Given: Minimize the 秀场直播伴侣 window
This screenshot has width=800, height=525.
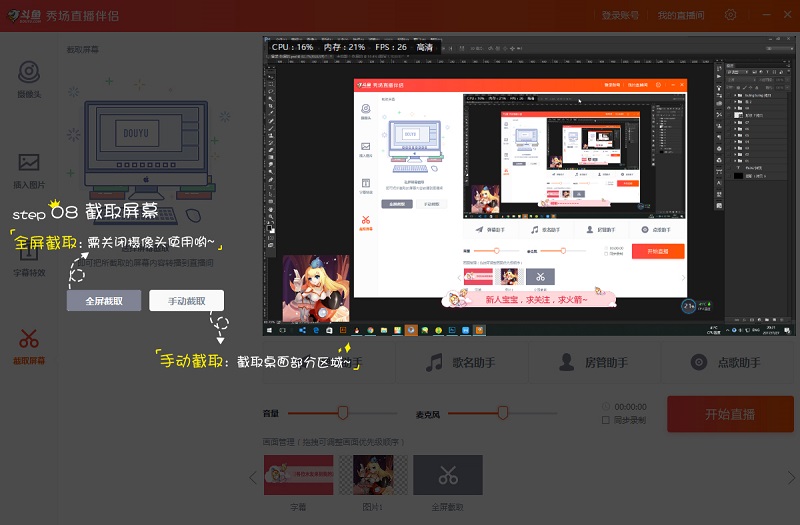Looking at the screenshot, I should click(766, 15).
